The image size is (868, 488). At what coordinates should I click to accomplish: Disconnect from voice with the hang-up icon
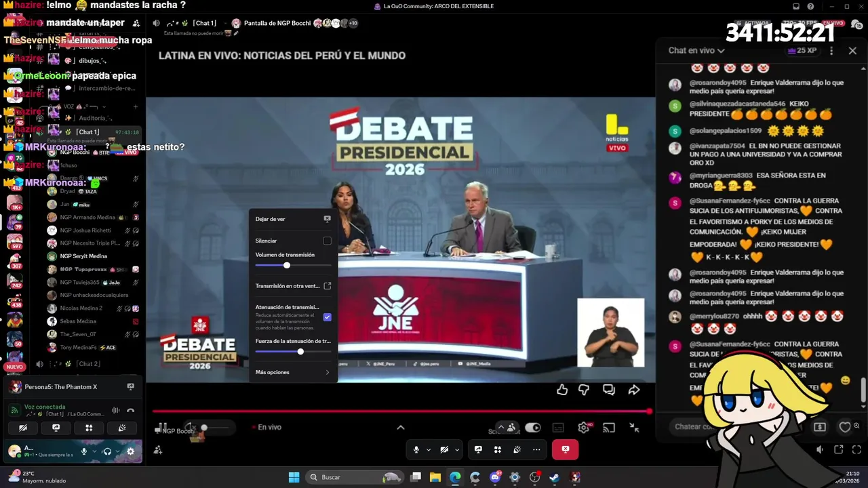click(x=131, y=410)
